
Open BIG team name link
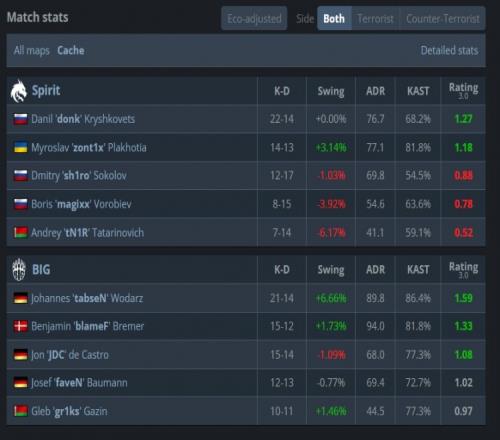pyautogui.click(x=41, y=269)
